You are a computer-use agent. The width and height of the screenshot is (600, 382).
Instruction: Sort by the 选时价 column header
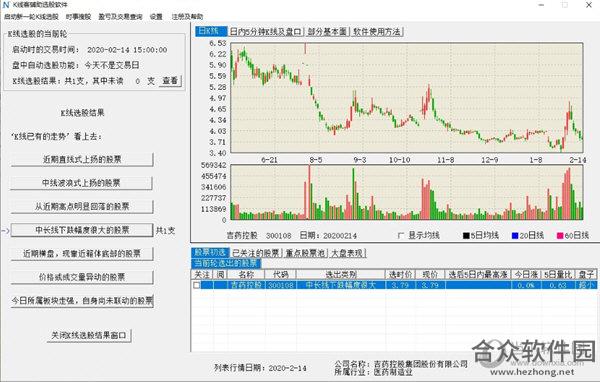tap(400, 274)
